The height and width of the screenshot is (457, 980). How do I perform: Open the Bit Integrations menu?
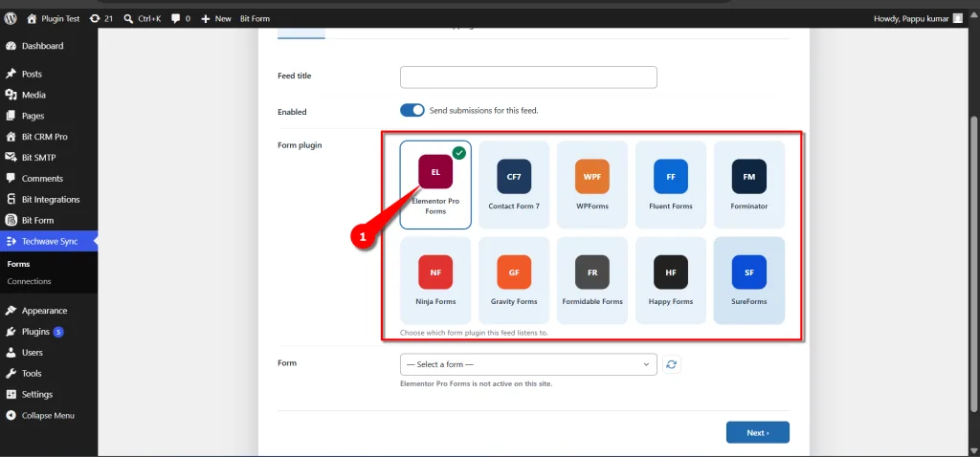(49, 199)
